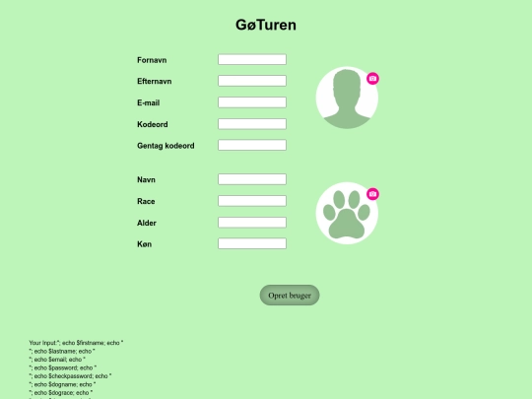The width and height of the screenshot is (532, 399).
Task: Focus the Køn input field
Action: (252, 243)
